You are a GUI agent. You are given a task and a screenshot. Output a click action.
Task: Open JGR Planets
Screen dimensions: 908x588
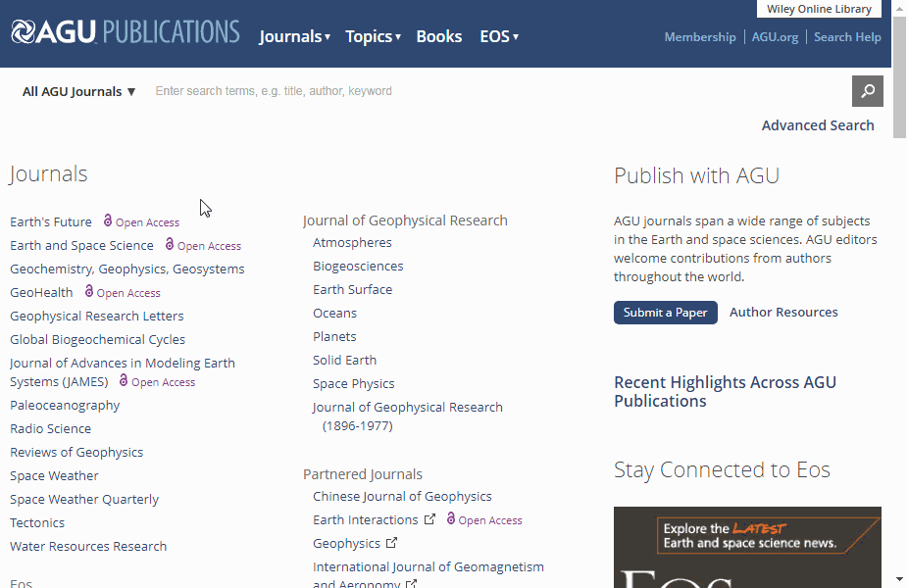pos(334,337)
